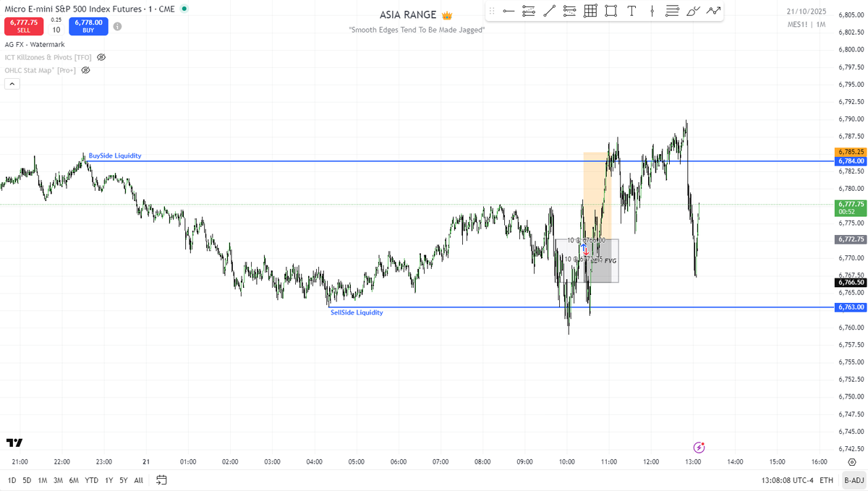Click the 6,772.75 gray price label

[851, 239]
